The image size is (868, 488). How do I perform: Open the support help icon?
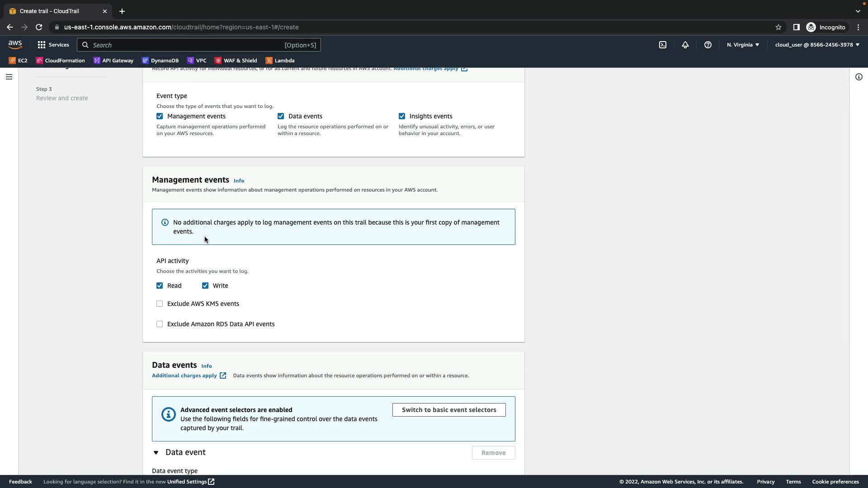click(708, 45)
